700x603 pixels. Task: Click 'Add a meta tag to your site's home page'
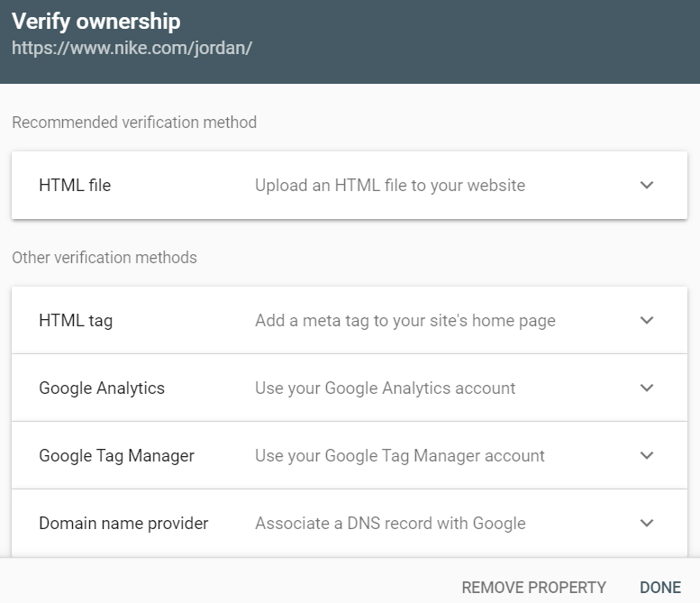(x=405, y=321)
